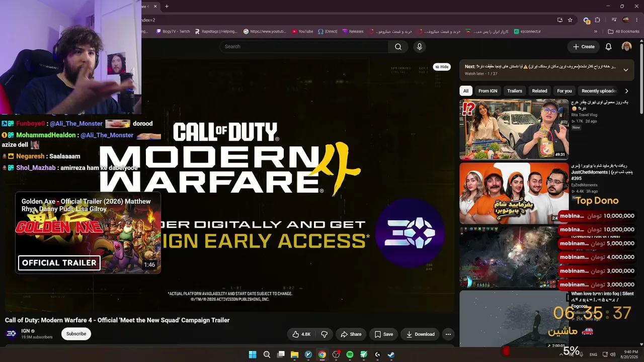Open the YouTube account avatar menu
Image resolution: width=644 pixels, height=362 pixels.
point(626,47)
